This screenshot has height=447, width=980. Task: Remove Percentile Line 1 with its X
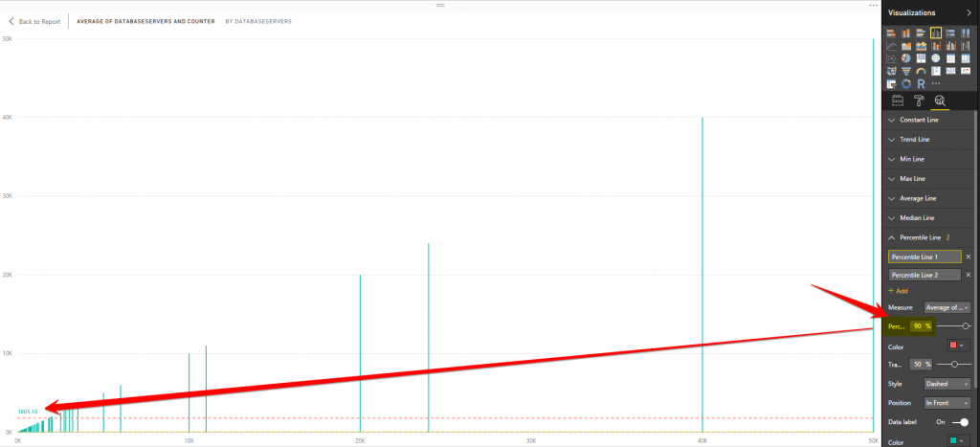969,257
